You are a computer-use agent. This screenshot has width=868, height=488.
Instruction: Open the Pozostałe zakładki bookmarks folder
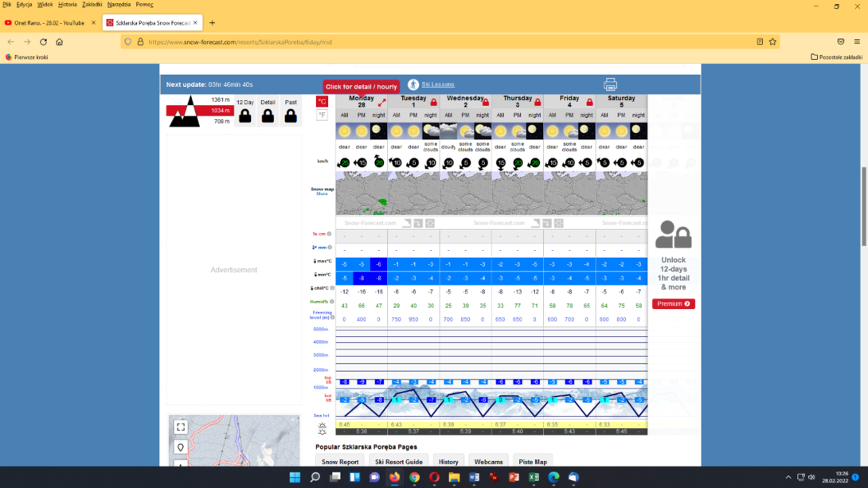tap(836, 57)
